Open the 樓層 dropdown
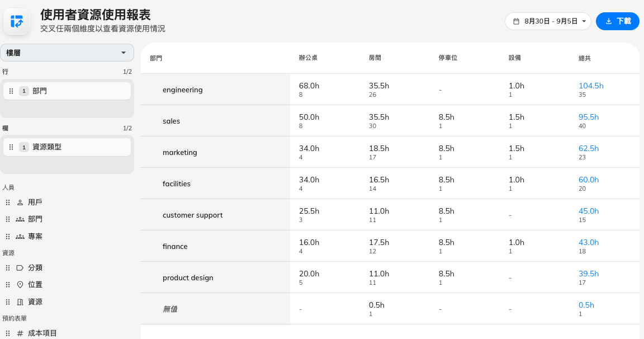The width and height of the screenshot is (644, 339). tap(67, 53)
